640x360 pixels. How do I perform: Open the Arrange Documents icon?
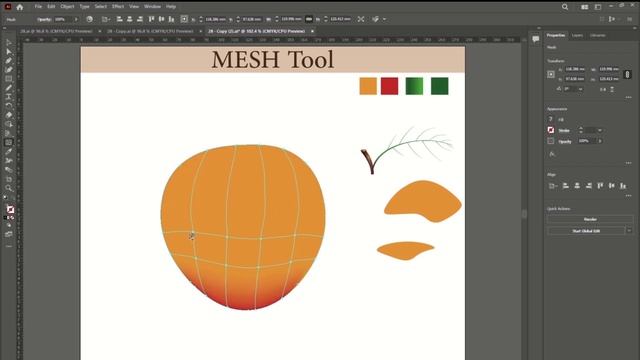pyautogui.click(x=585, y=7)
